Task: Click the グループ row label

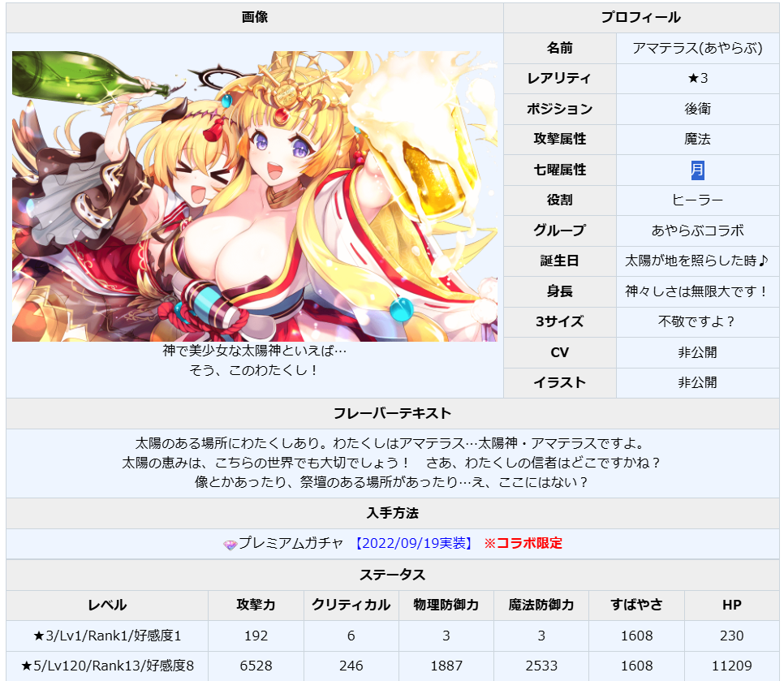Action: click(559, 231)
